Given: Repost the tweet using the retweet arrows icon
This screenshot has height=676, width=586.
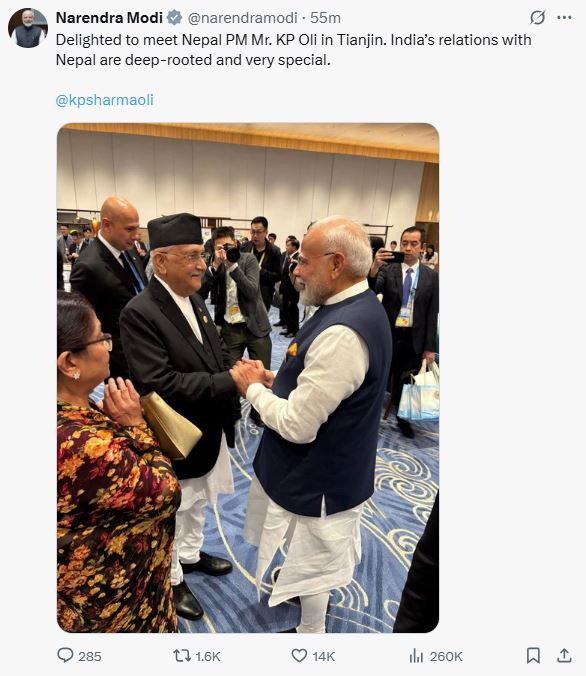Looking at the screenshot, I should point(182,656).
